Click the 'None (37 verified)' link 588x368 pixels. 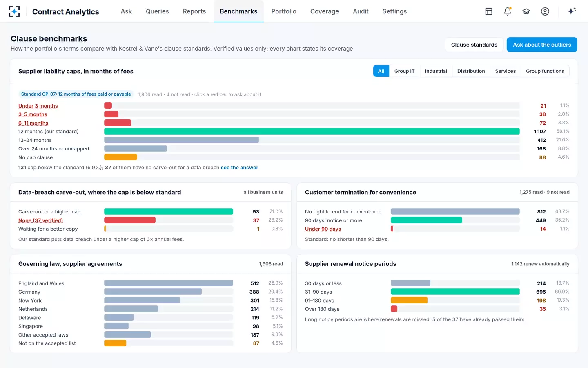pyautogui.click(x=40, y=220)
